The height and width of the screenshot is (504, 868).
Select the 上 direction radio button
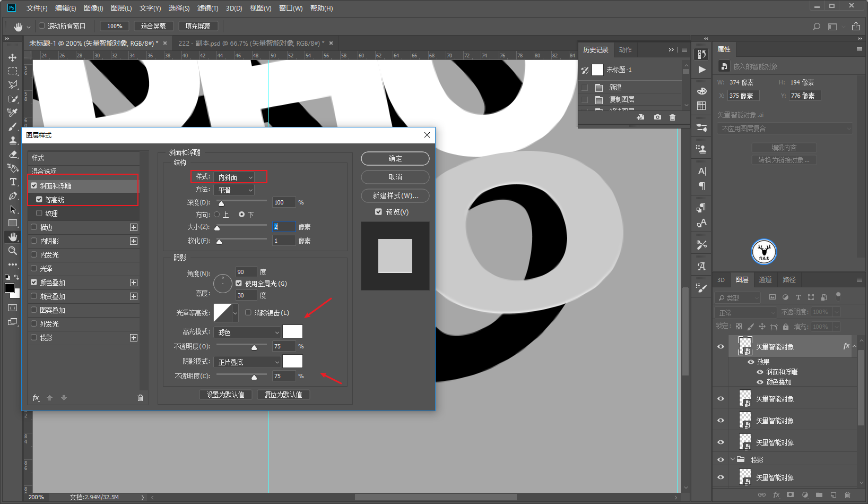217,215
